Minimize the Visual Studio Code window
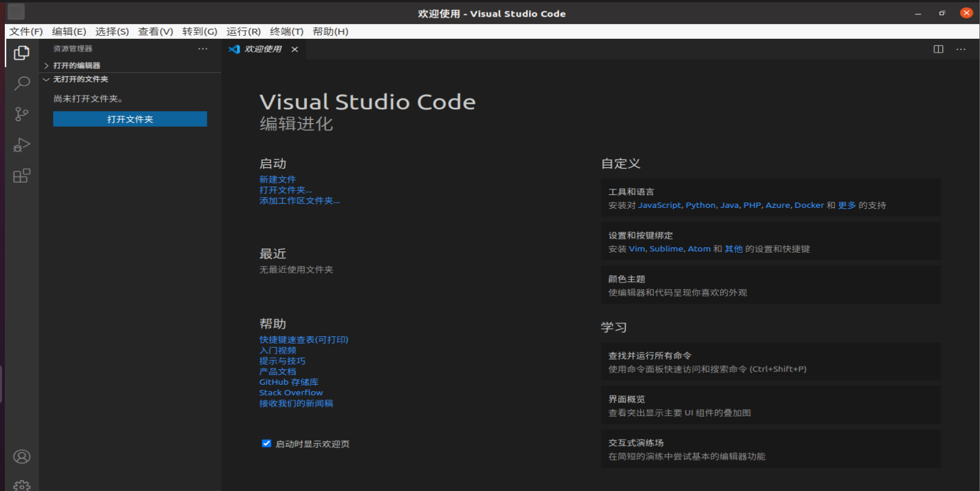Image resolution: width=980 pixels, height=491 pixels. tap(918, 13)
